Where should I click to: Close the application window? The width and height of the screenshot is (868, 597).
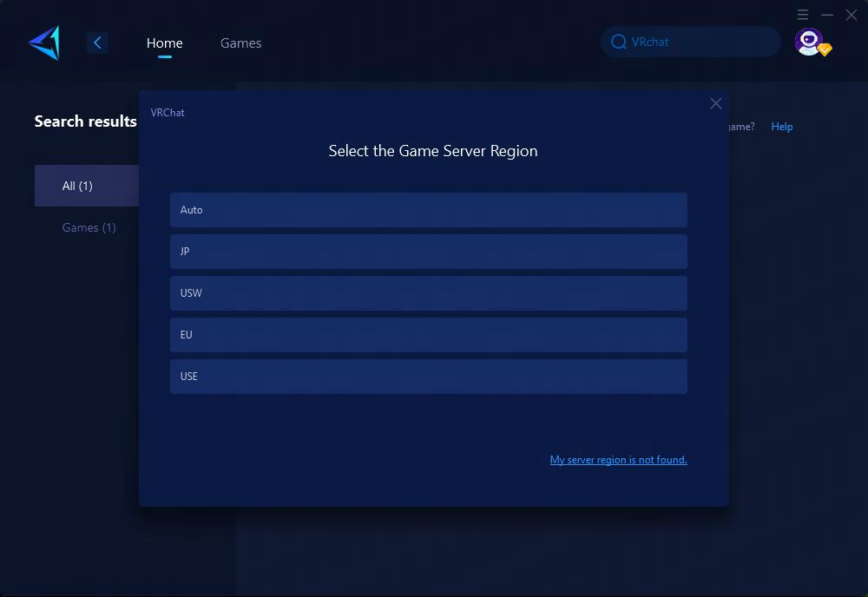(852, 15)
